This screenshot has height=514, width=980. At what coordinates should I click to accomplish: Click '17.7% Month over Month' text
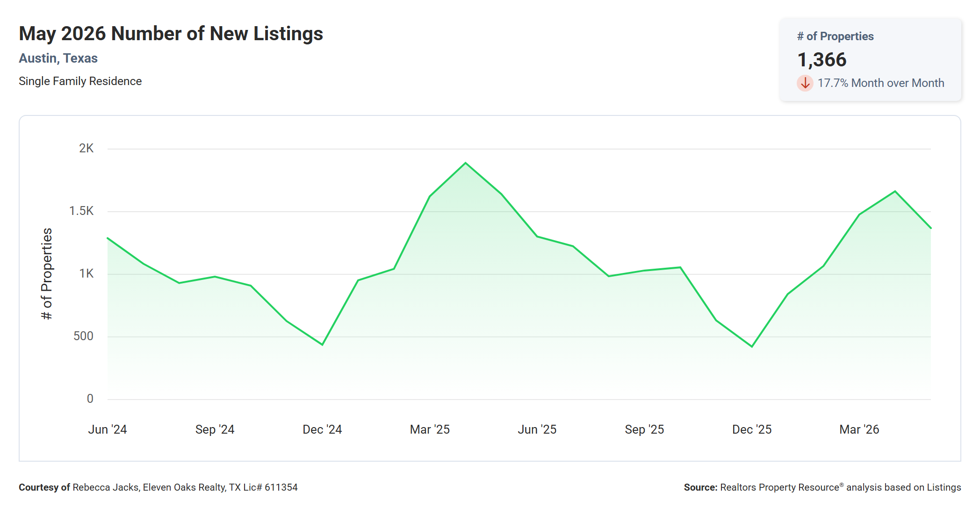pos(881,83)
